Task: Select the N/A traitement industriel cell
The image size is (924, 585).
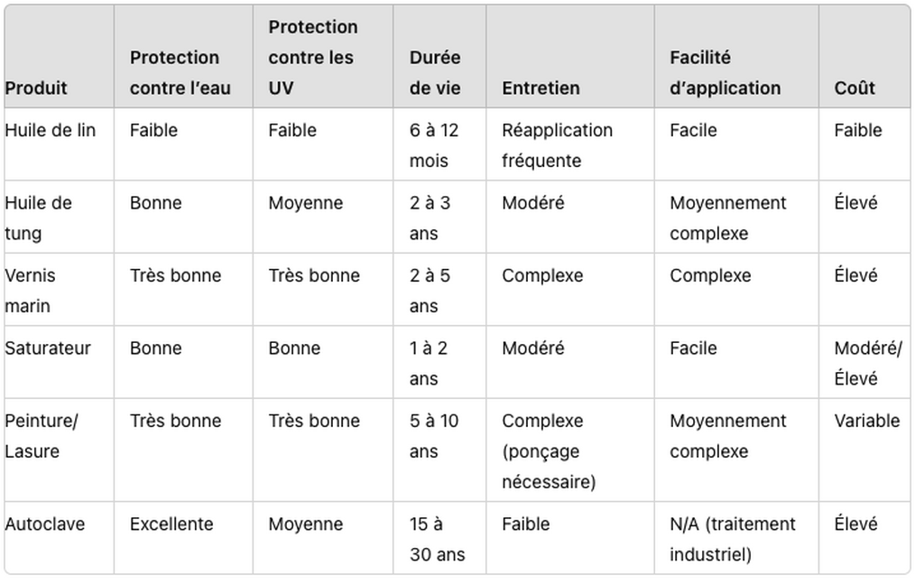Action: click(x=733, y=539)
